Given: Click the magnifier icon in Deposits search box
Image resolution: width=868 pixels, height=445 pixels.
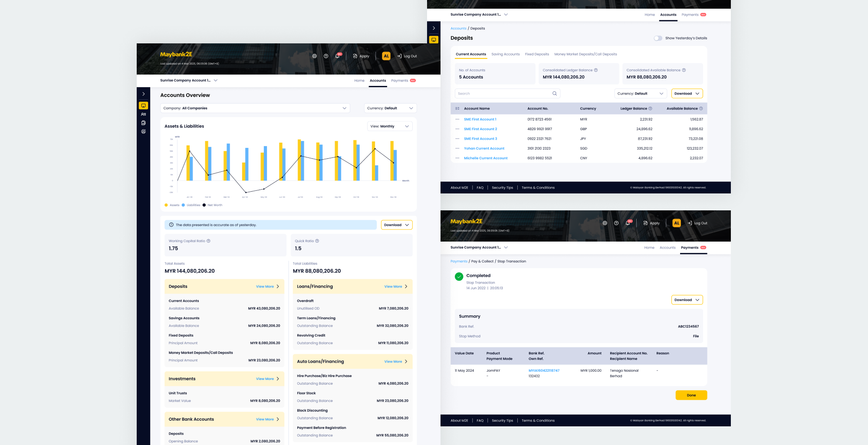Looking at the screenshot, I should click(555, 93).
